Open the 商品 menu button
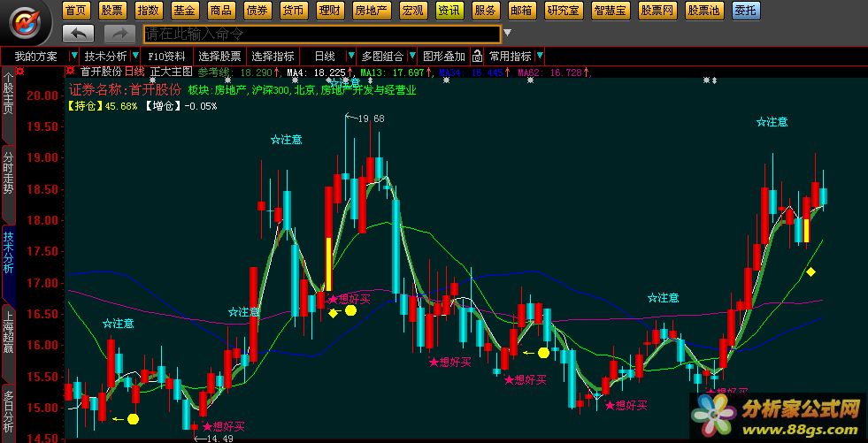The image size is (868, 443). tap(222, 10)
